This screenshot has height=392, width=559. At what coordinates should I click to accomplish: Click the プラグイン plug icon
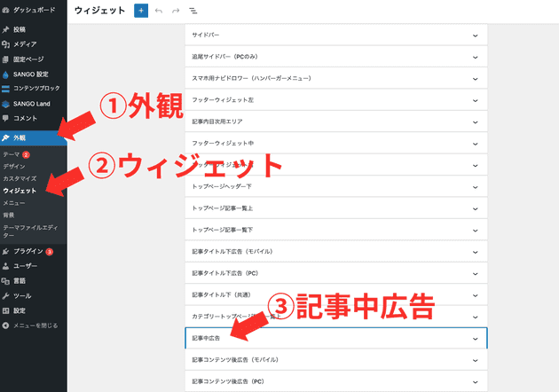click(5, 252)
